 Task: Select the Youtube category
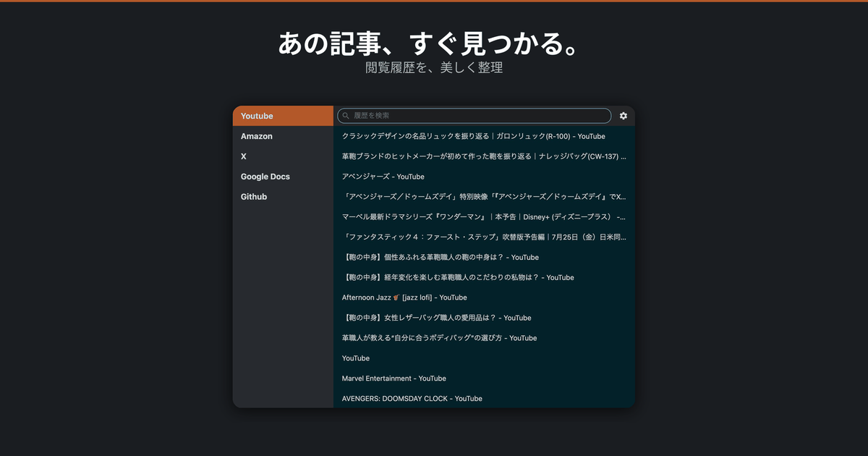pos(283,116)
